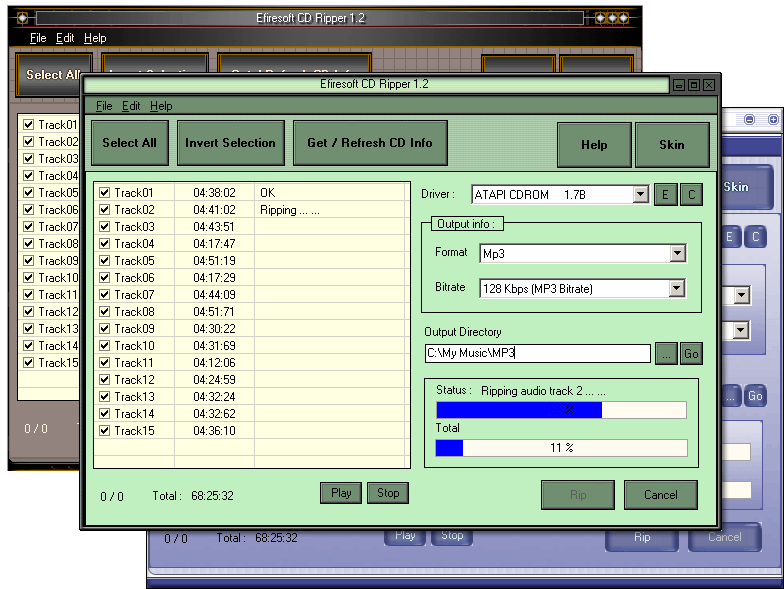Click round minimize icon in blue window titlebar

[x=749, y=120]
